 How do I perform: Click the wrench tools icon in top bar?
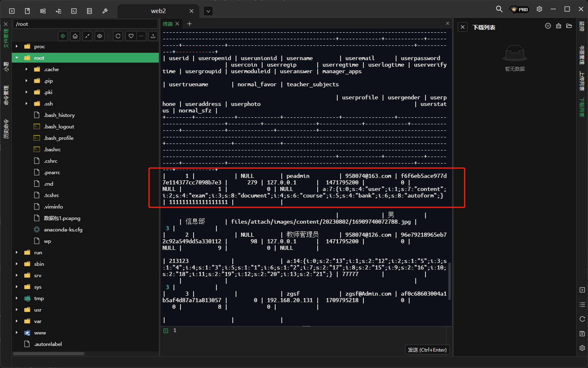[105, 11]
